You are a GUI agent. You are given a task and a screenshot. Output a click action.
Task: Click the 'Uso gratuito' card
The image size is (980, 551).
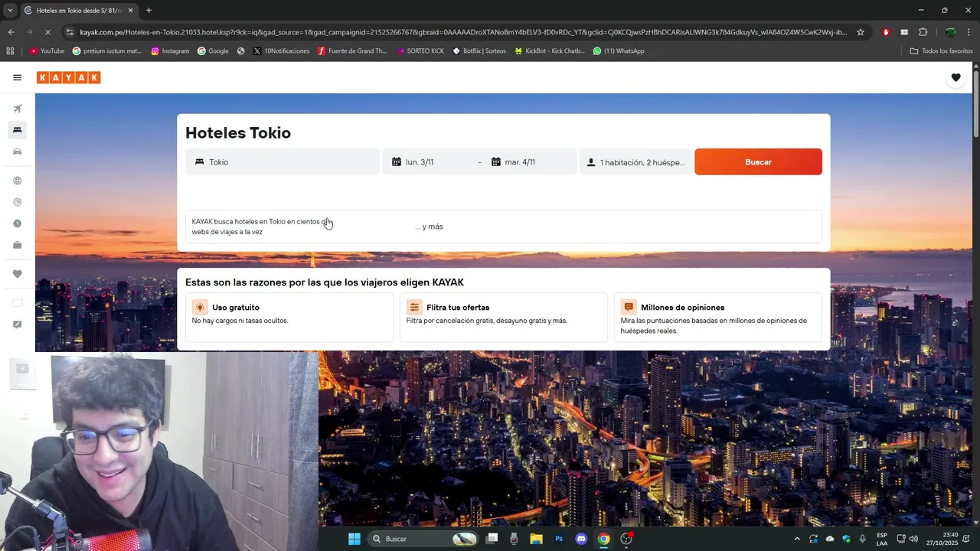(x=289, y=317)
